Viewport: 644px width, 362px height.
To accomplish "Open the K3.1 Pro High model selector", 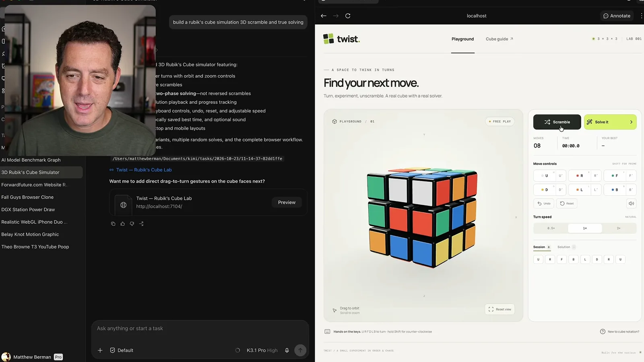I will (x=262, y=350).
